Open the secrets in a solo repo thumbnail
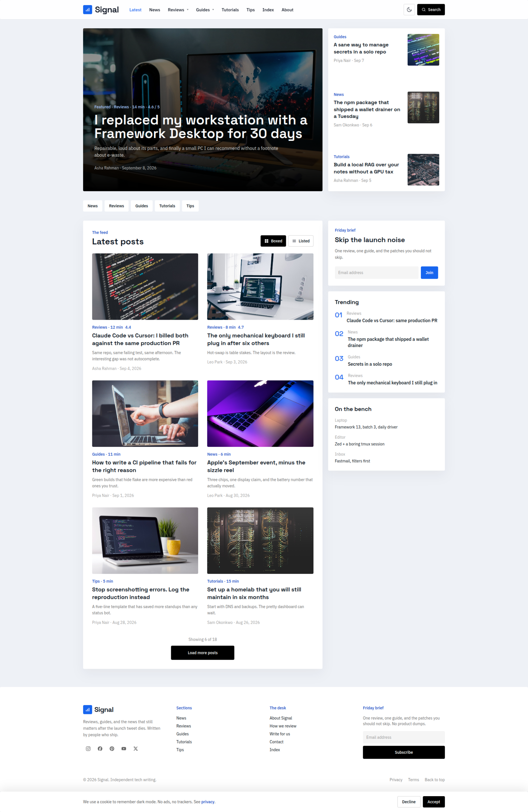This screenshot has width=528, height=812. 423,50
